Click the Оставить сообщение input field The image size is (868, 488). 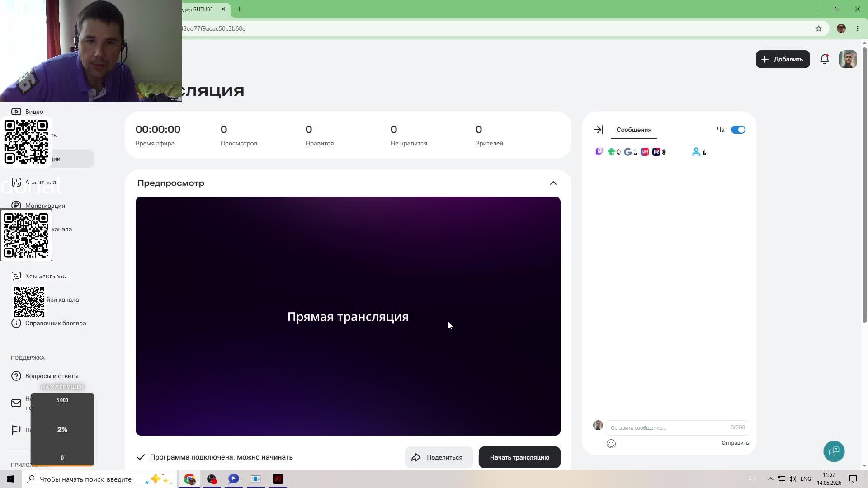pyautogui.click(x=678, y=427)
